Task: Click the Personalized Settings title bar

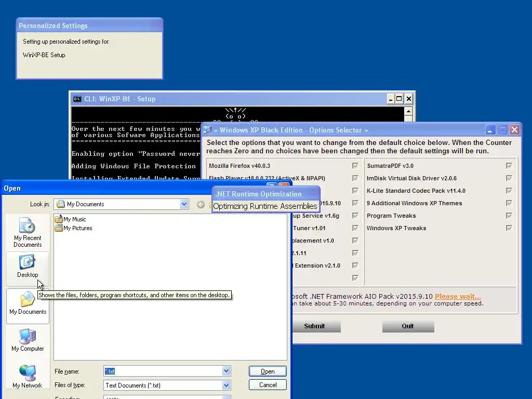Action: 89,25
